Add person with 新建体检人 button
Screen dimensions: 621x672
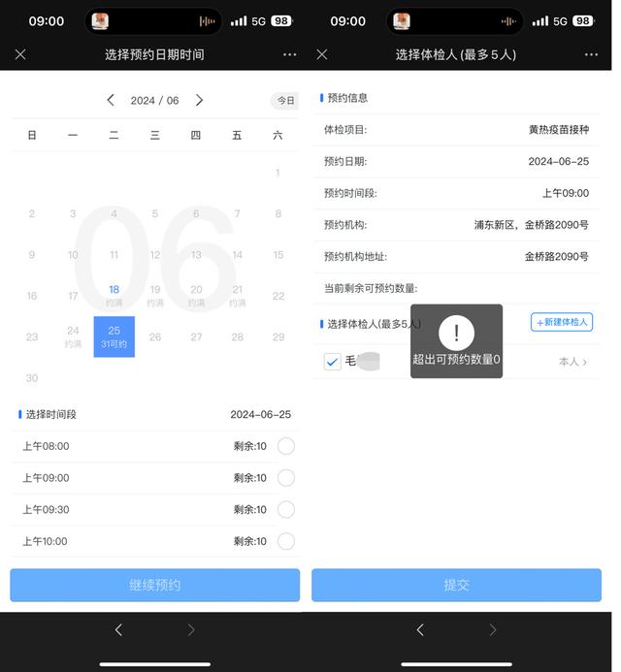coord(562,322)
